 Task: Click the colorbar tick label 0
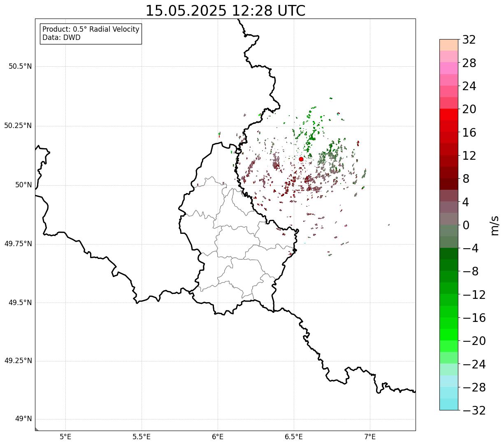(466, 225)
